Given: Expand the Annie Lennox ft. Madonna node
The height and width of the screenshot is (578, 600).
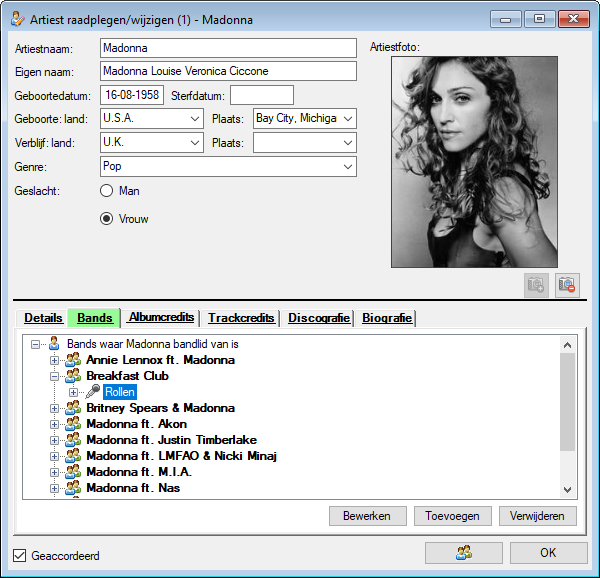Looking at the screenshot, I should point(54,360).
